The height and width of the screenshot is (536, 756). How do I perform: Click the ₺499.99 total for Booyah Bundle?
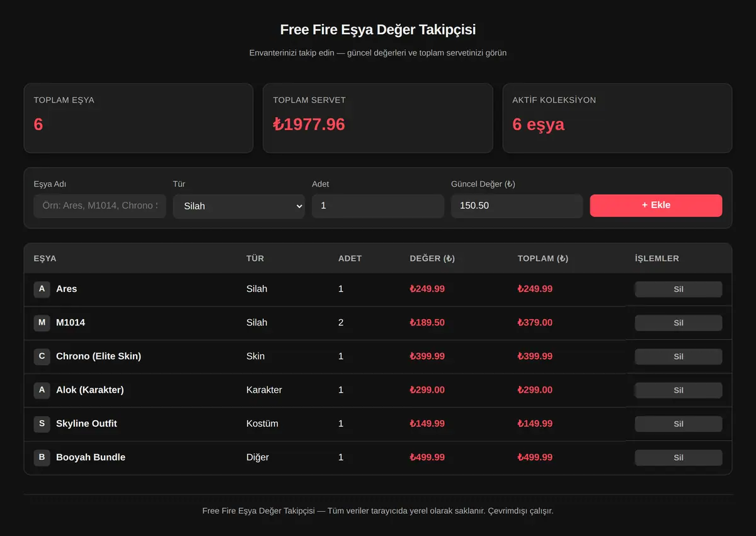pyautogui.click(x=535, y=457)
